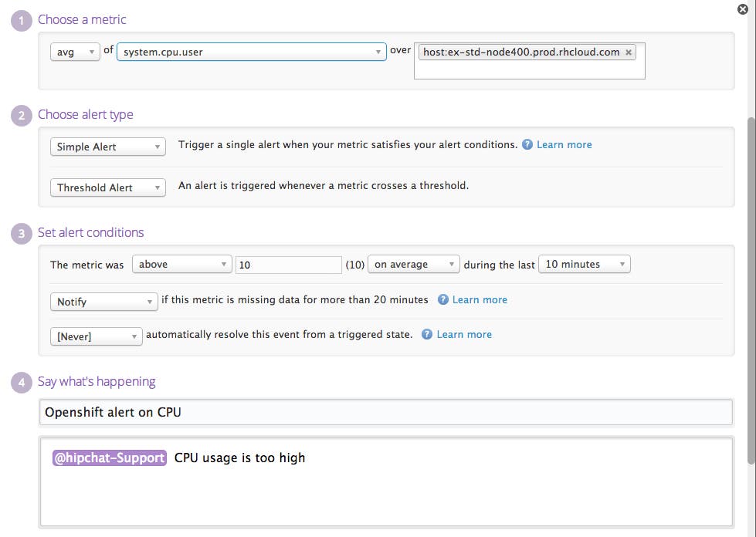Click the help icon beside auto-resolve option

click(x=425, y=334)
